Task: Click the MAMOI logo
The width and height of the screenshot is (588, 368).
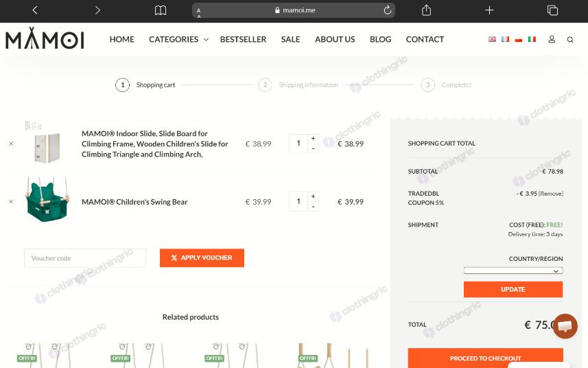Action: tap(45, 38)
